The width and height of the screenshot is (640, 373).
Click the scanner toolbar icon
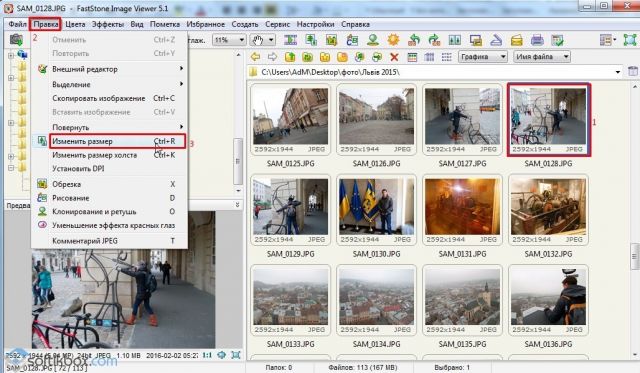tap(496, 40)
